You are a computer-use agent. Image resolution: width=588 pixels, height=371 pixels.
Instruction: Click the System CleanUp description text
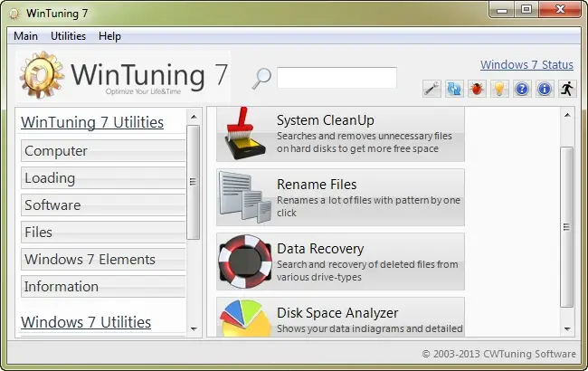point(365,142)
